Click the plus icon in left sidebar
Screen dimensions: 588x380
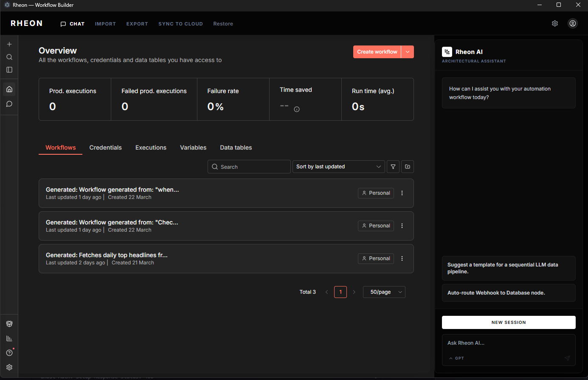click(x=9, y=44)
